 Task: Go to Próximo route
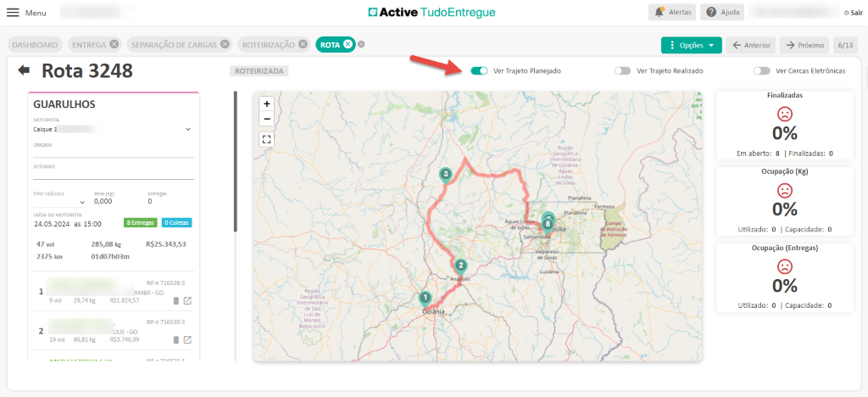(x=804, y=46)
